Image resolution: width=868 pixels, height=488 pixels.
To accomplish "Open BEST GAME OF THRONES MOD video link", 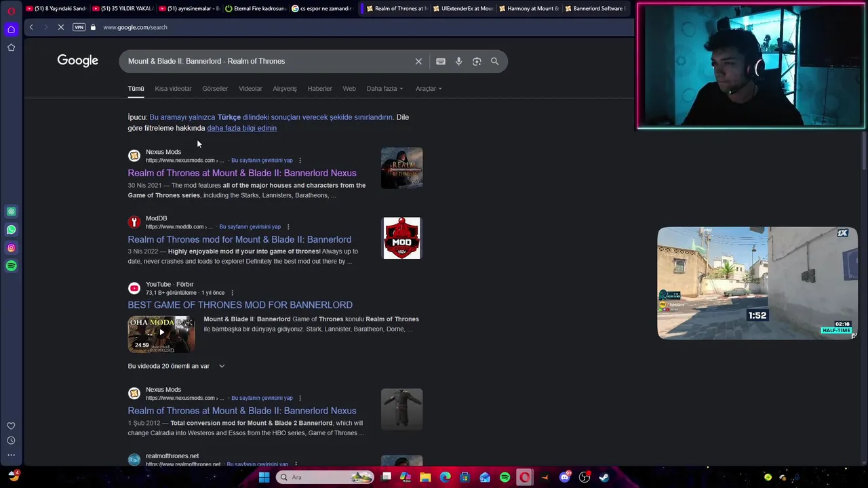I will (240, 305).
